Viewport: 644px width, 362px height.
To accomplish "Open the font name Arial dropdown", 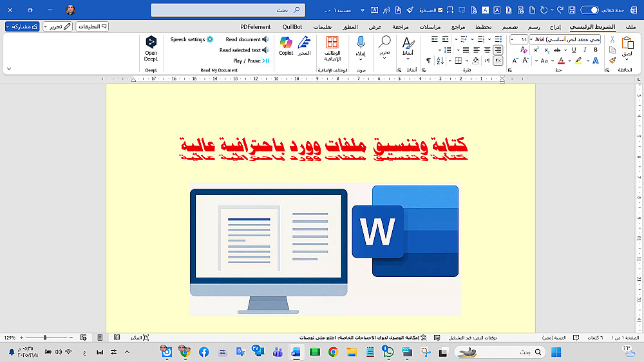I will click(531, 39).
